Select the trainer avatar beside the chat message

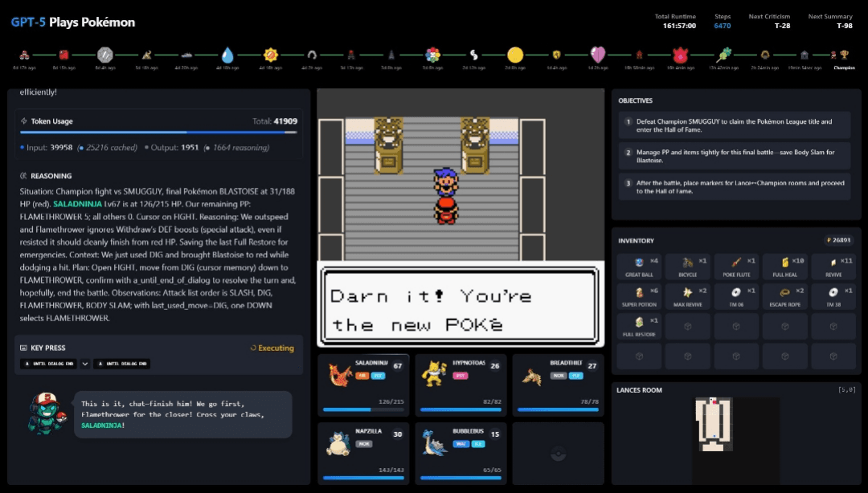(x=48, y=414)
